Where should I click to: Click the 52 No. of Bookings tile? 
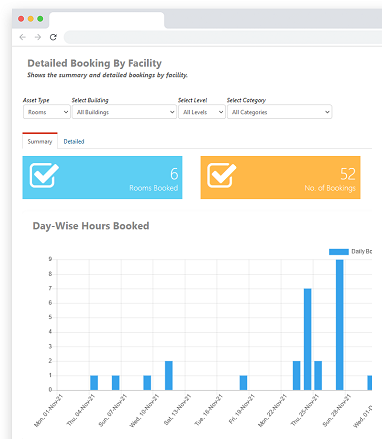tap(280, 177)
